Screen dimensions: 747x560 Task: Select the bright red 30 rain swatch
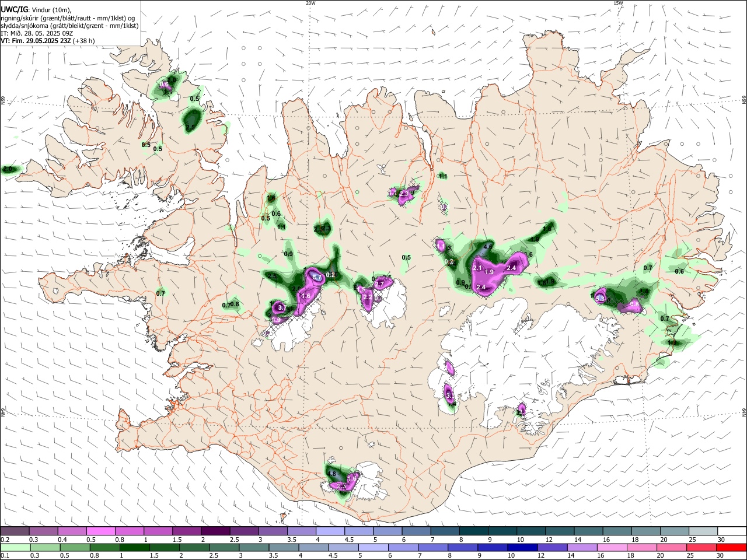click(732, 547)
